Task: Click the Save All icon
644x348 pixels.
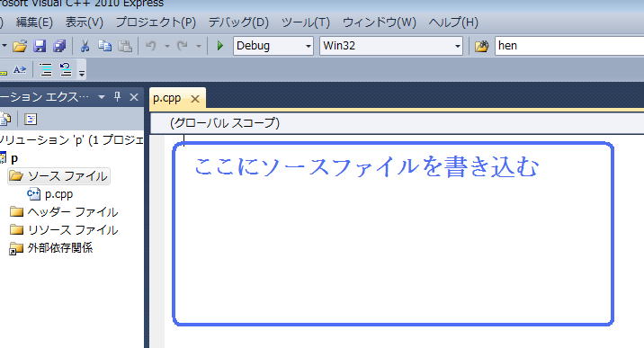Action: pyautogui.click(x=59, y=46)
